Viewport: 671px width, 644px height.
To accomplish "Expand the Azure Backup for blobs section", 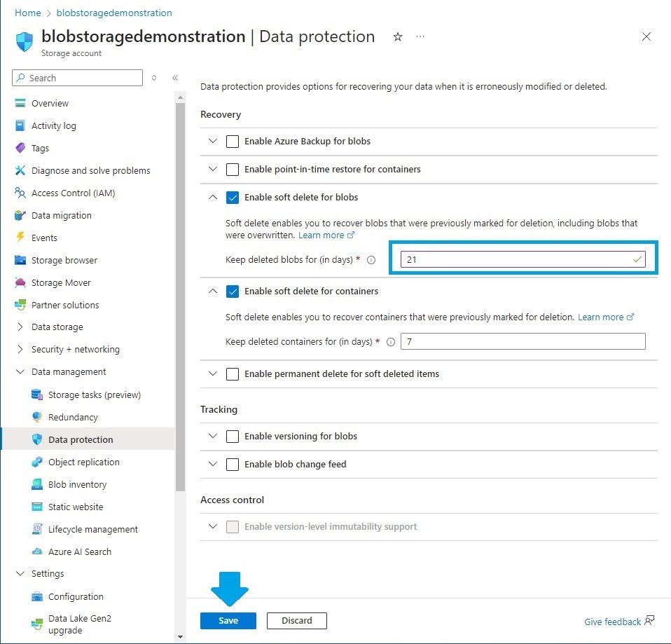I will (x=213, y=141).
